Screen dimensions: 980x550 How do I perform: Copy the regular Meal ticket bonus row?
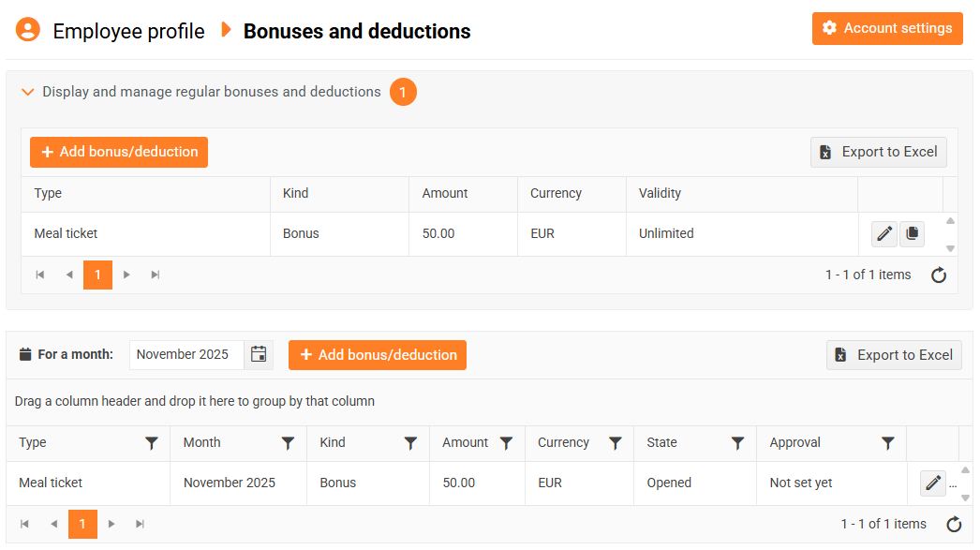[x=912, y=234]
